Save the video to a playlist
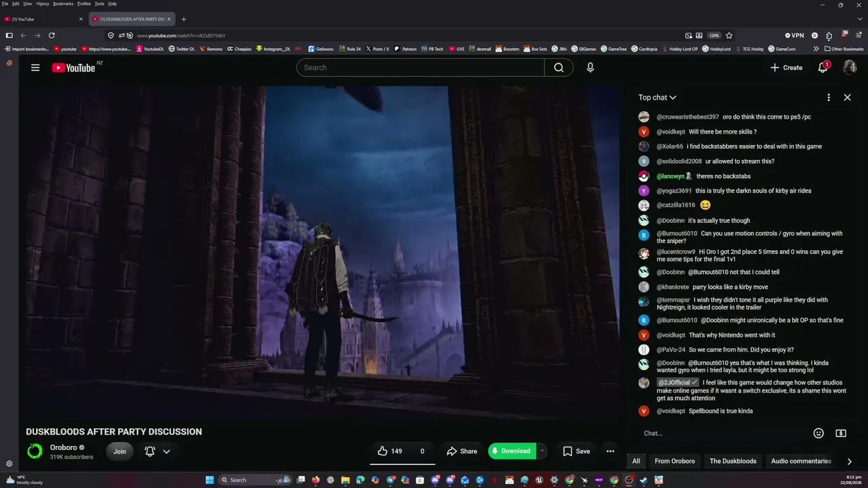 point(576,451)
